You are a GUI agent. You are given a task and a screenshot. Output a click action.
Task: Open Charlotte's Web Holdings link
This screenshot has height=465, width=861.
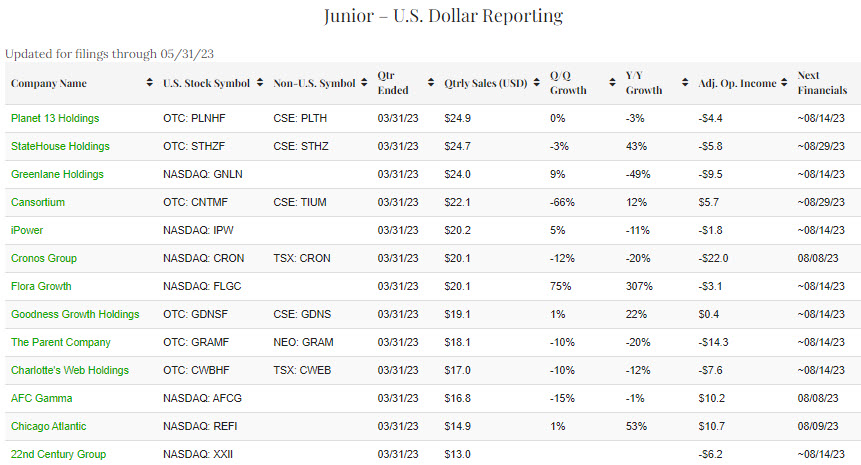[x=70, y=370]
